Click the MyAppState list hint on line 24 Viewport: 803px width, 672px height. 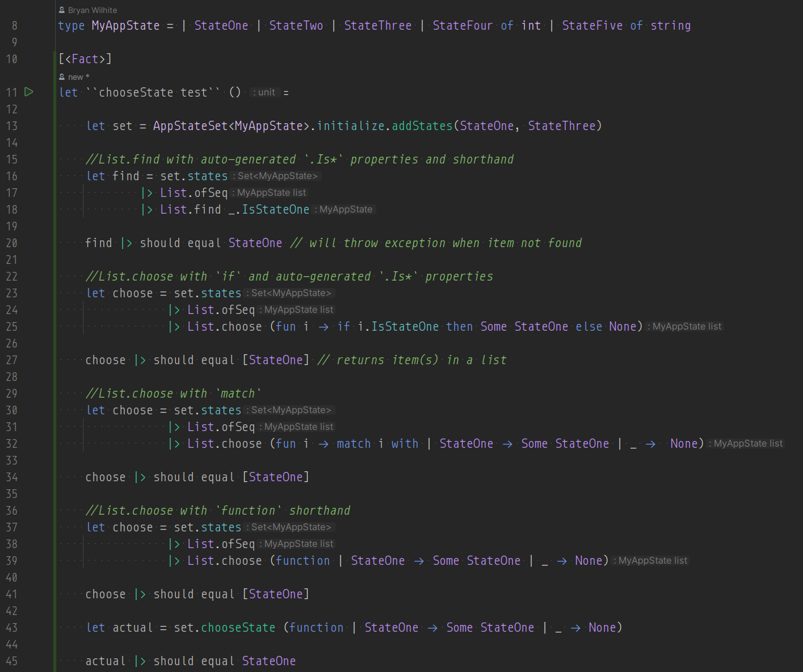297,310
